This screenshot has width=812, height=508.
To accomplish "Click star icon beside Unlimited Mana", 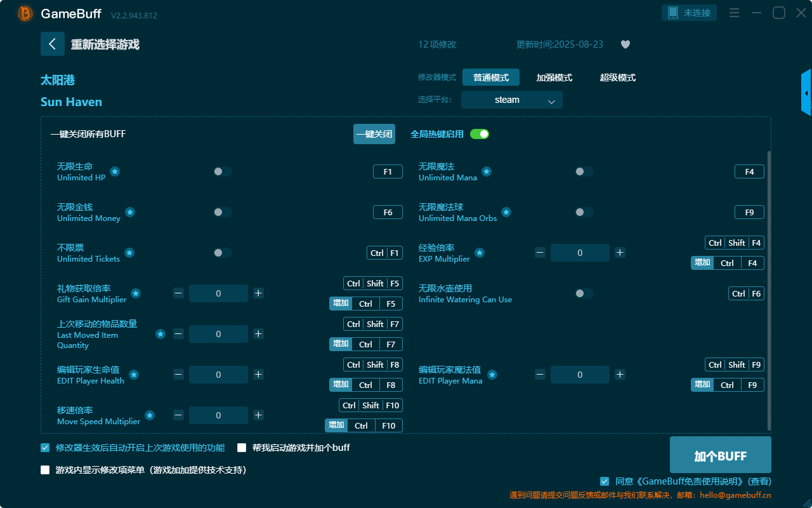I will pos(487,171).
